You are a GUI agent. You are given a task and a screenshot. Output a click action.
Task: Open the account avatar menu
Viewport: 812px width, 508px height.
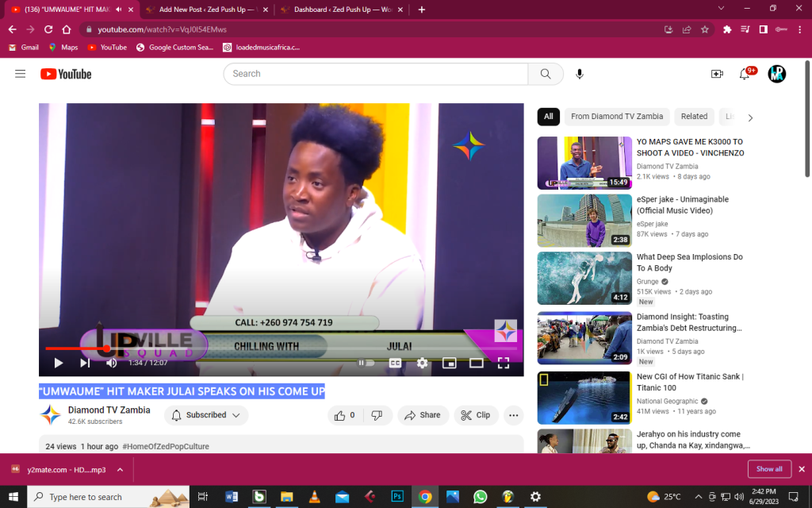pos(776,74)
